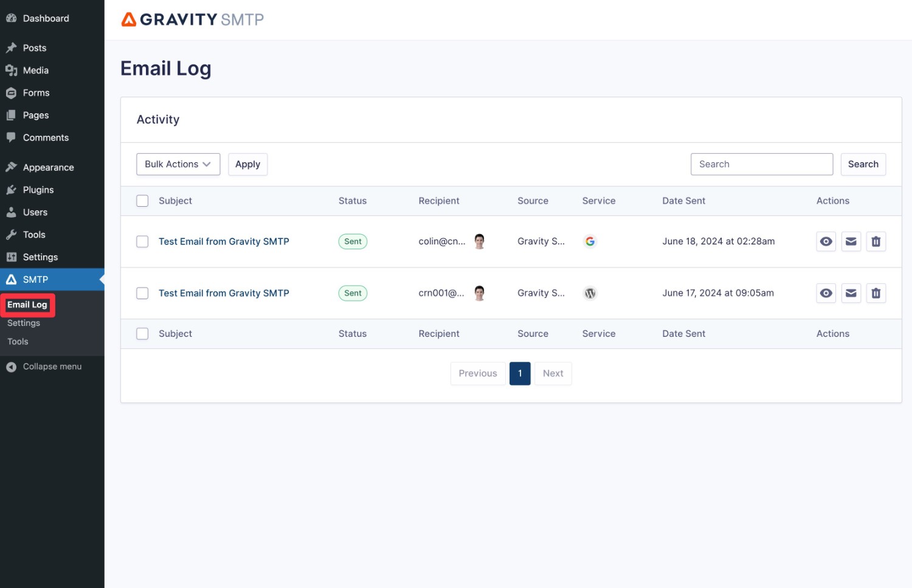
Task: Click the WordPress service icon
Action: 590,293
